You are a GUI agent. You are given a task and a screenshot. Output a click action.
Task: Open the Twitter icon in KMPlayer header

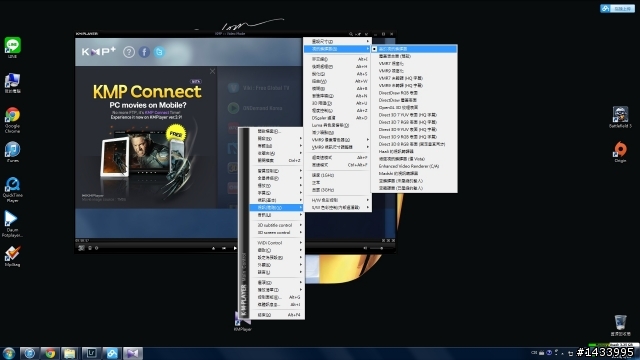(x=159, y=52)
